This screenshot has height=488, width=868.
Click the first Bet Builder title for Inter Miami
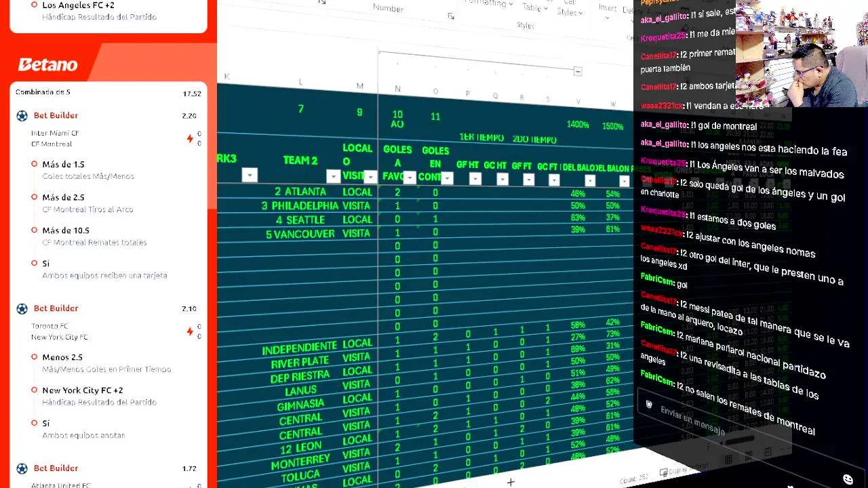(56, 116)
